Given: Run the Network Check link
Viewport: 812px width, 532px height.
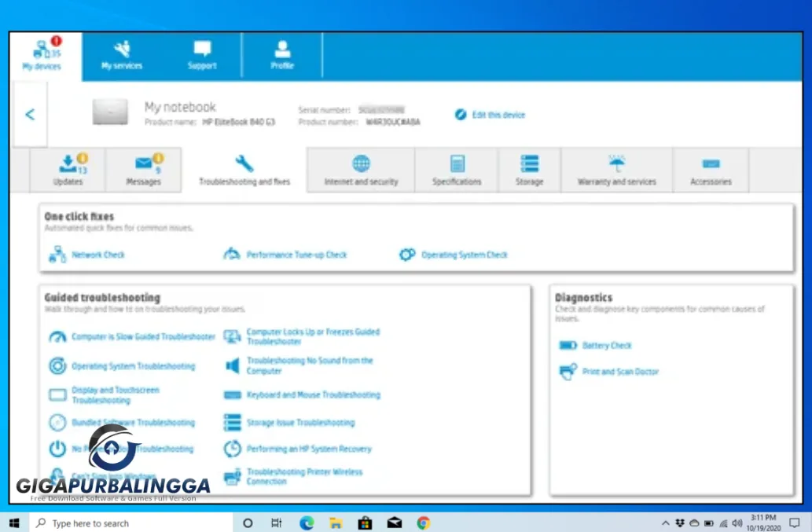Looking at the screenshot, I should (x=98, y=255).
